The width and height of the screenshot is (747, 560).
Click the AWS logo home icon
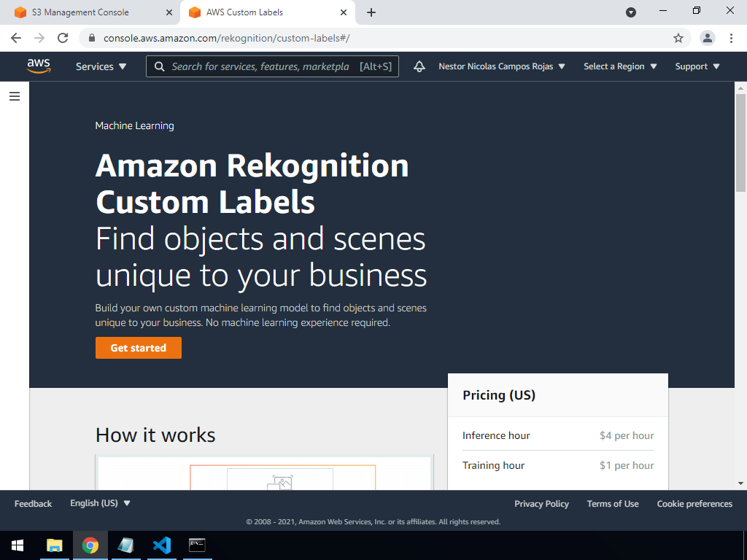tap(39, 66)
